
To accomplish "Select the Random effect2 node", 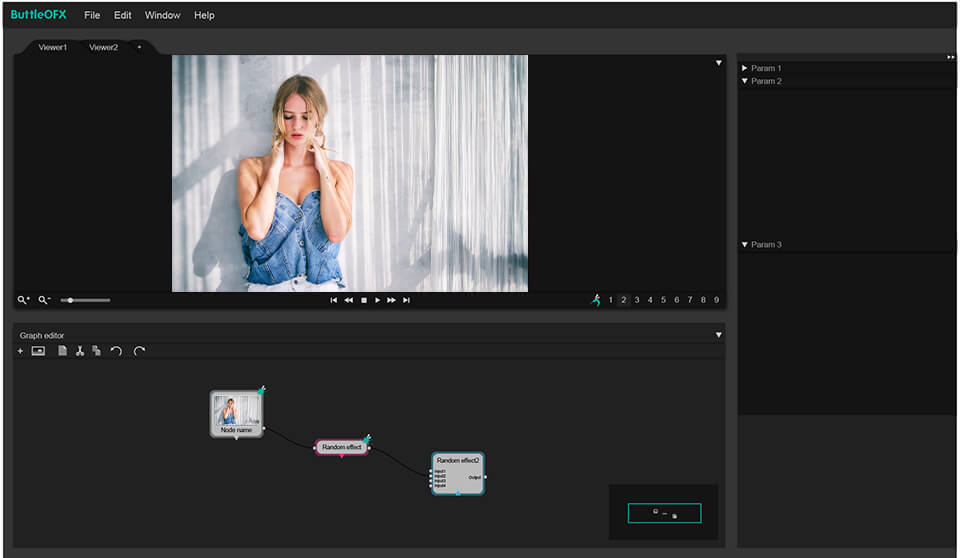I will click(458, 473).
